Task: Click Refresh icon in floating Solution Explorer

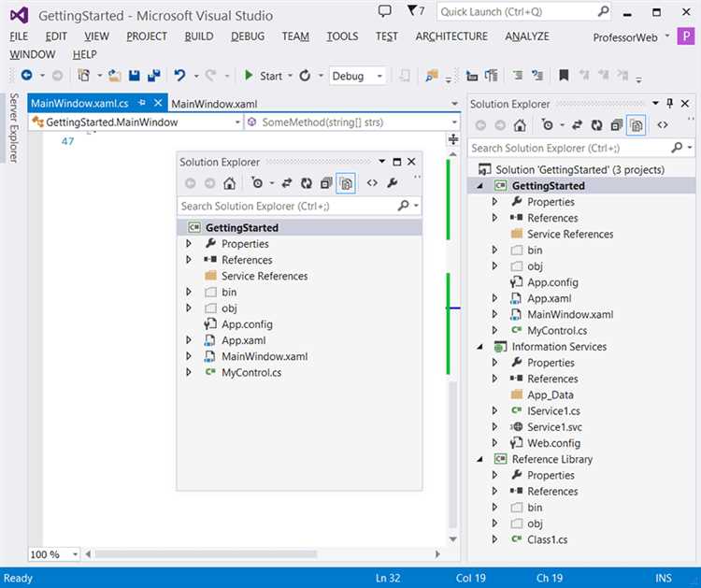Action: (307, 183)
